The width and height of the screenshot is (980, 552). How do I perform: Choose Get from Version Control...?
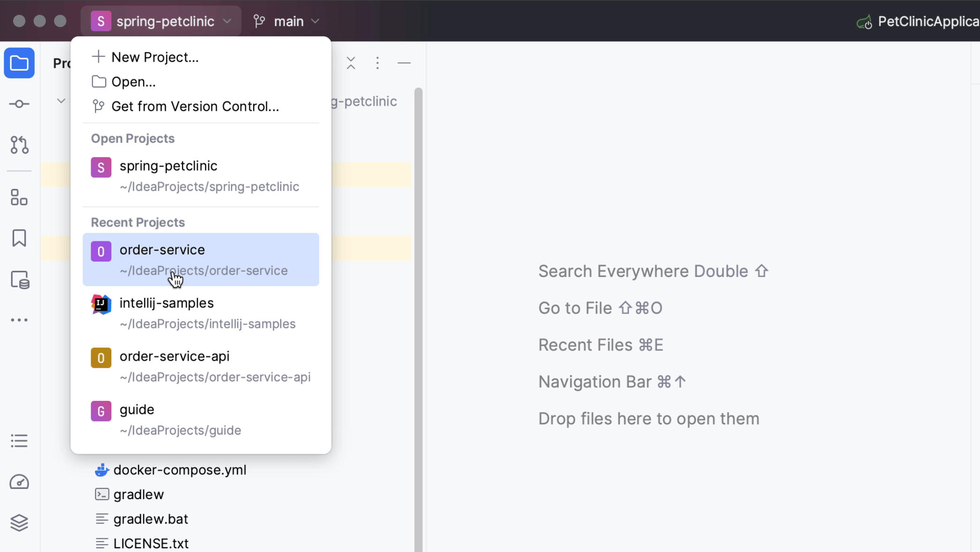[195, 106]
